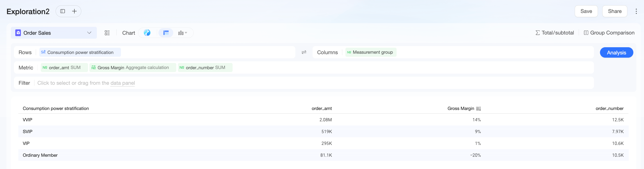Viewport: 644px width, 169px height.
Task: Toggle the side panel layout icon
Action: pyautogui.click(x=63, y=11)
